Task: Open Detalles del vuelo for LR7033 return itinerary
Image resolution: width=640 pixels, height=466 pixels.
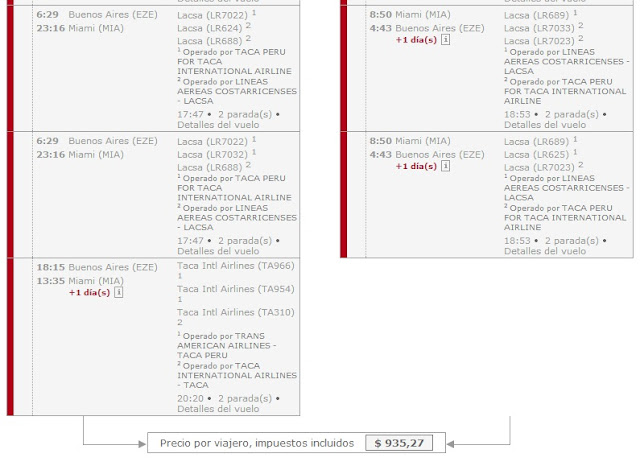Action: [545, 125]
